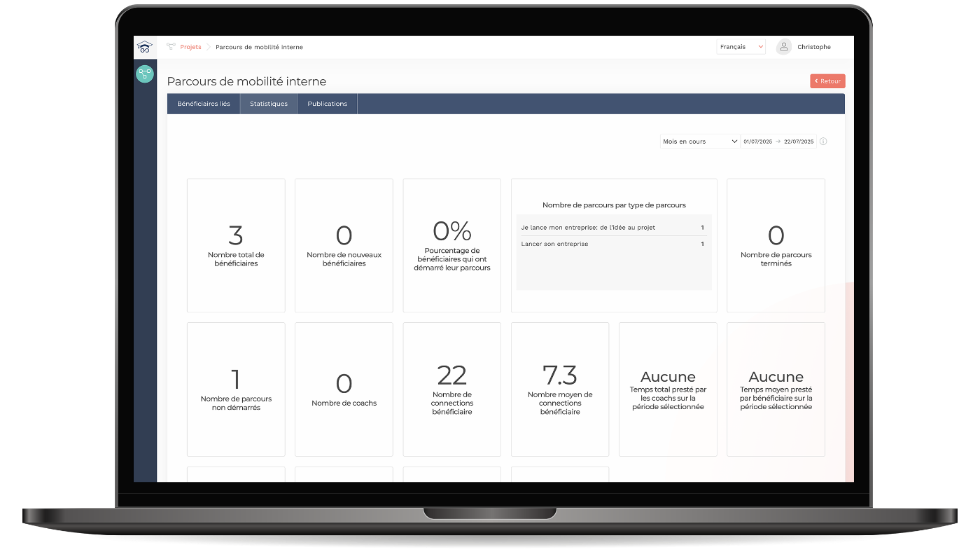Click the Christophe username
This screenshot has width=980, height=552.
[x=814, y=47]
